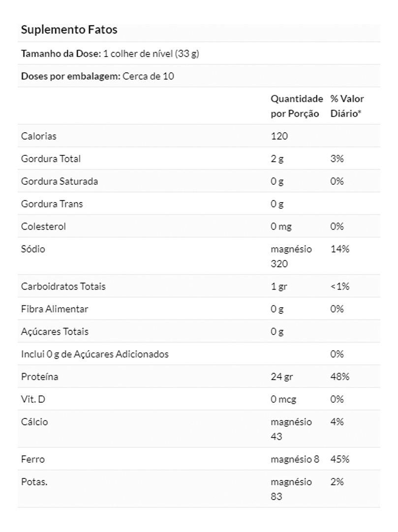Viewport: 398px width, 532px height.
Task: Click "Inclui 0 g de Açúcares Adicionados" text
Action: tap(94, 354)
